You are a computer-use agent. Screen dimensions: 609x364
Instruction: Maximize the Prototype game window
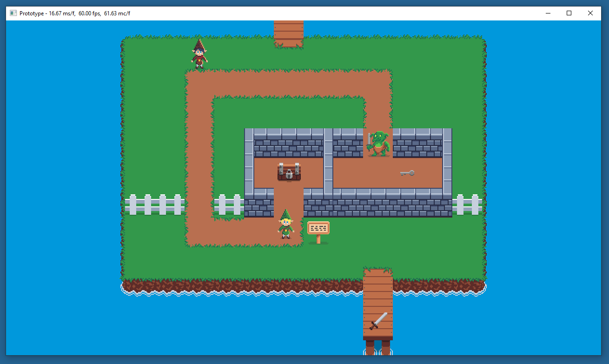click(x=569, y=13)
